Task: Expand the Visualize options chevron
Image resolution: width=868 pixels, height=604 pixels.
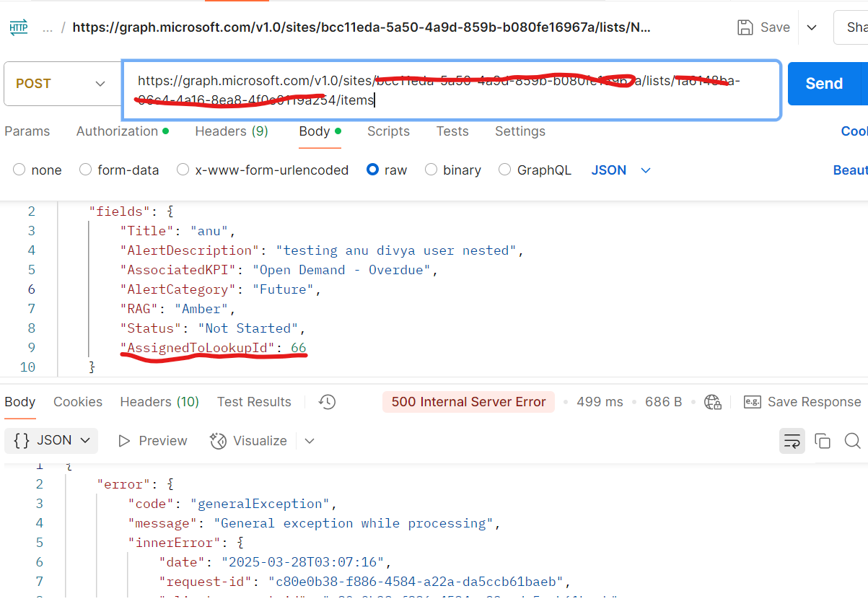Action: (x=310, y=441)
